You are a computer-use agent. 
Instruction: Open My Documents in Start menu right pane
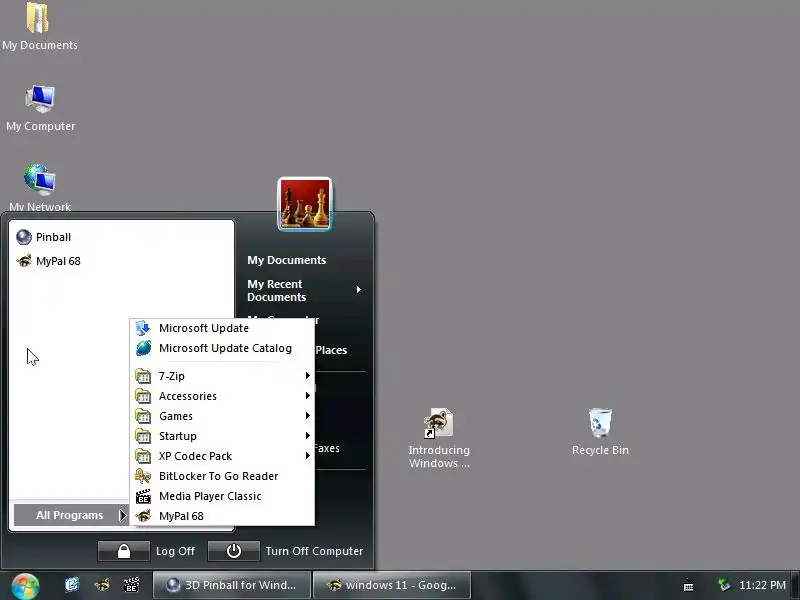click(286, 260)
